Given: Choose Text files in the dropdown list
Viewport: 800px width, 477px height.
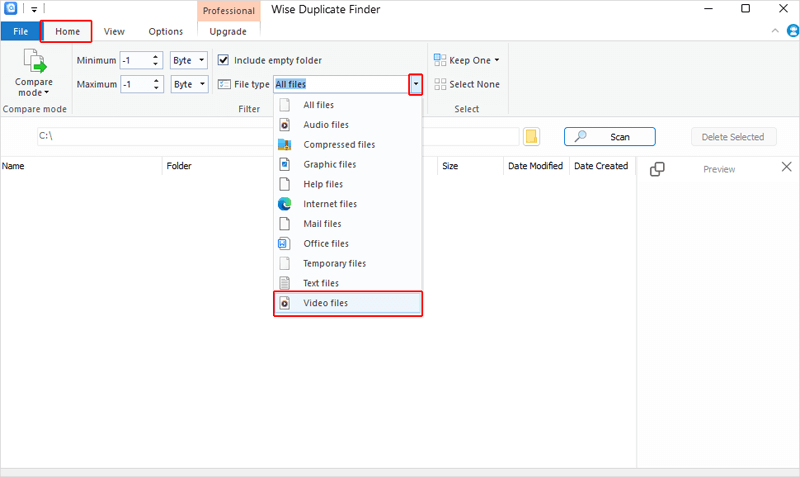Looking at the screenshot, I should pos(348,283).
